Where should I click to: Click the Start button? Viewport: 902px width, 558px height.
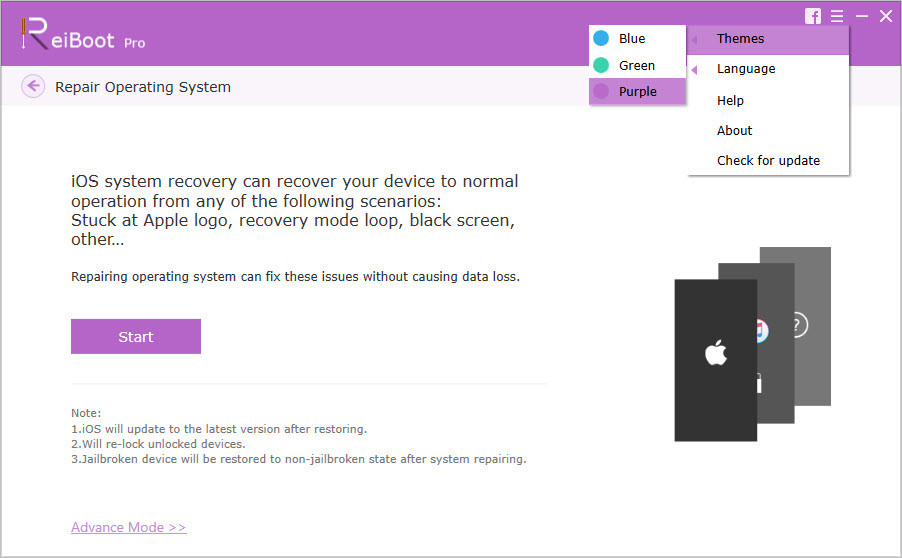(x=136, y=337)
